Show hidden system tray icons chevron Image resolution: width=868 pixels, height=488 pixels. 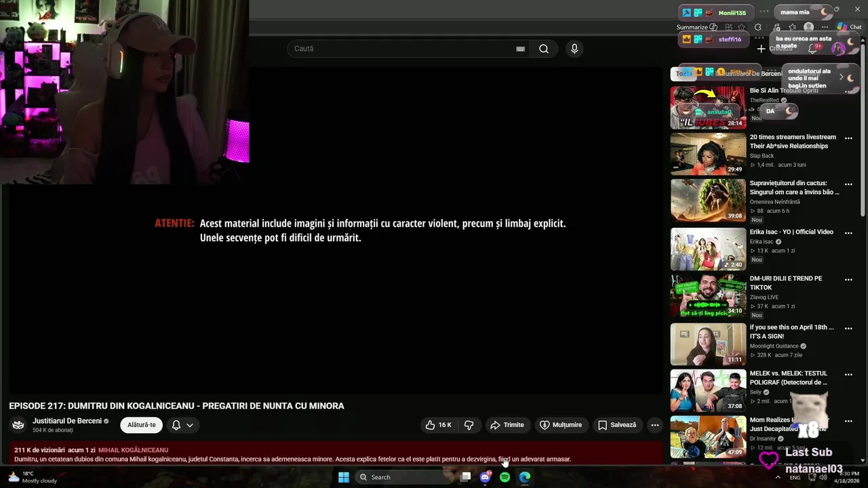click(x=777, y=477)
